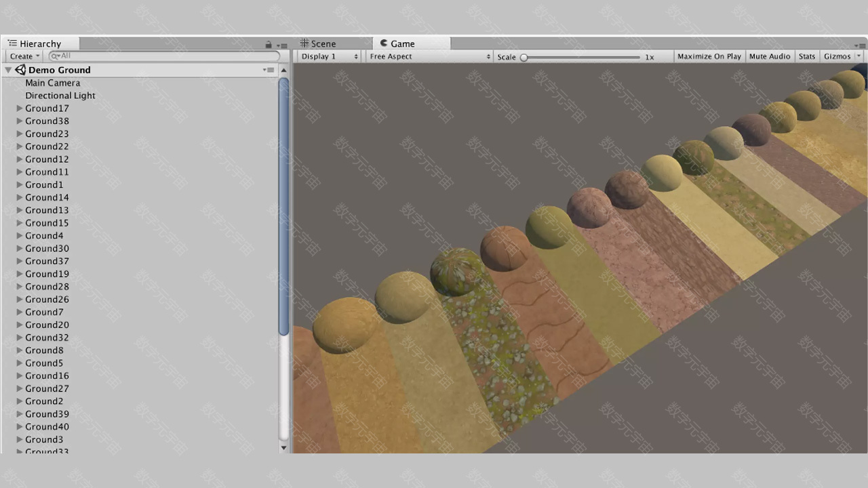The width and height of the screenshot is (868, 488).
Task: Select Directional Light in the Hierarchy
Action: 60,96
